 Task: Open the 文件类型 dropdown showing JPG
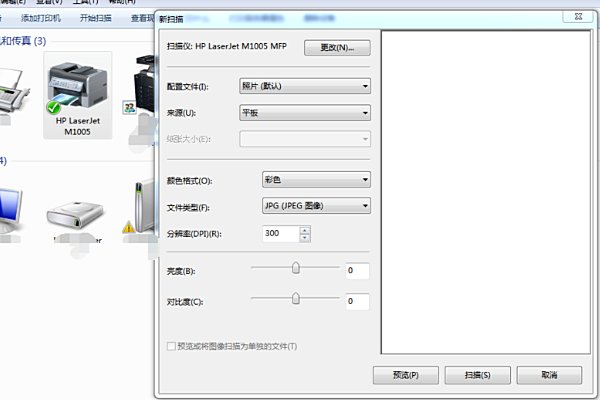click(x=316, y=206)
